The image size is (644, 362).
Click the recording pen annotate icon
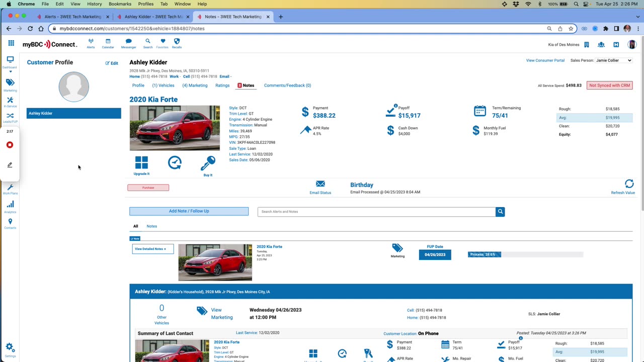pos(10,164)
